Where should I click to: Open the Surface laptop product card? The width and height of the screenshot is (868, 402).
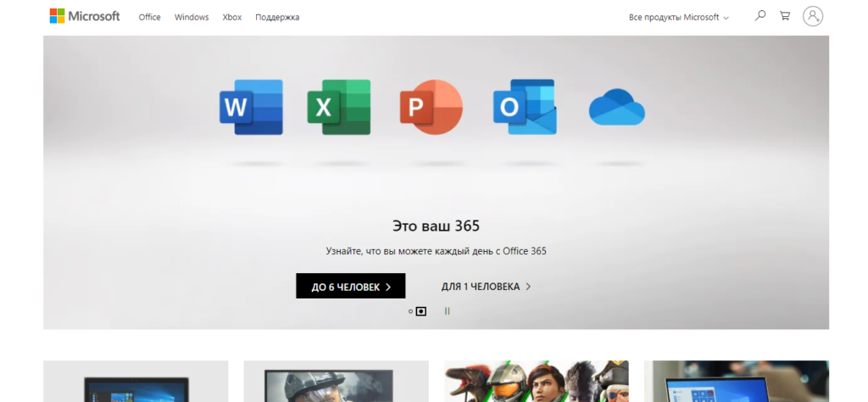[x=136, y=382]
